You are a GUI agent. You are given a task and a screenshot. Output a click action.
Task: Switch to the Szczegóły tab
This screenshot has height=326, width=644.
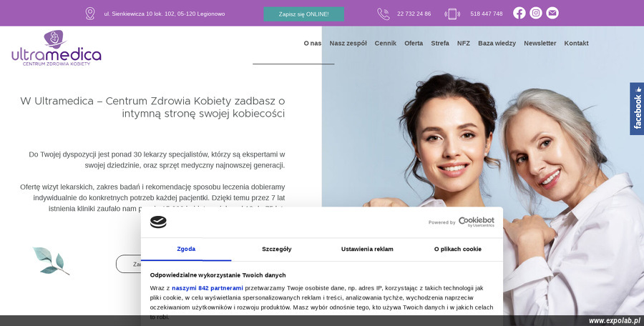(x=277, y=250)
